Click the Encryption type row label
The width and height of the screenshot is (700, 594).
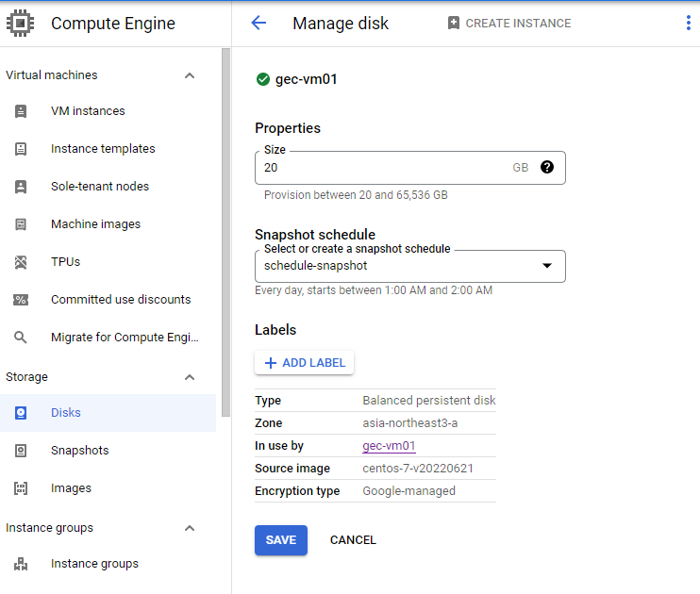[x=297, y=491]
